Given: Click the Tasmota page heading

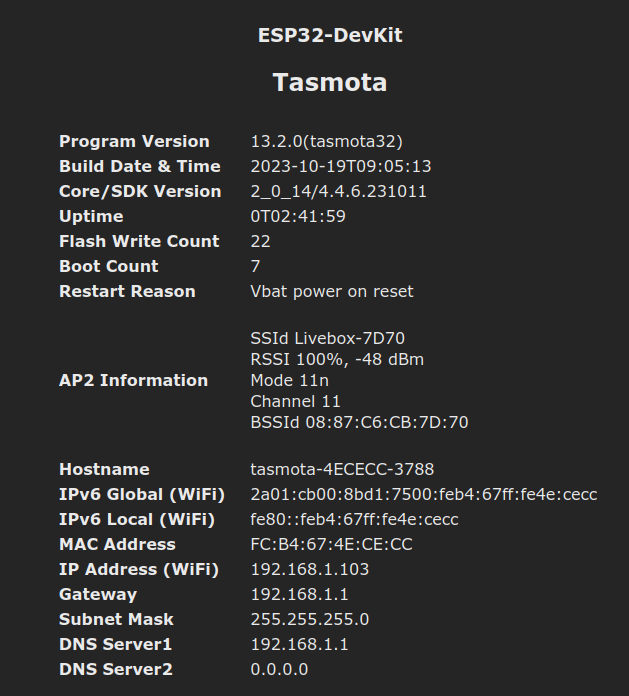Looking at the screenshot, I should 330,83.
